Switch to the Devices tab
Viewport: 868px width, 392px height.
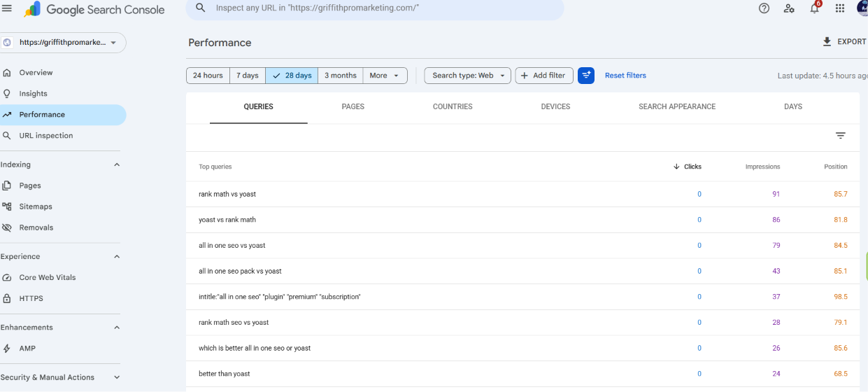click(555, 107)
